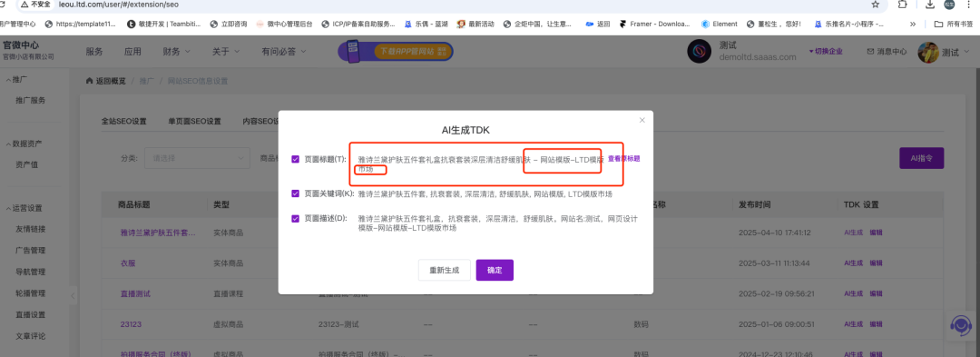Open 消息中心 envelope message center

click(887, 52)
